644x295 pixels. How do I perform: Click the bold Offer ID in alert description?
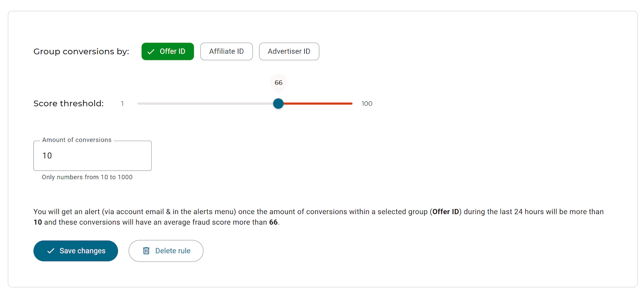(446, 212)
